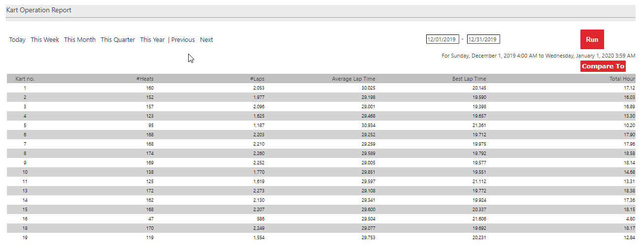Click total hour value 18.58

click(x=629, y=154)
